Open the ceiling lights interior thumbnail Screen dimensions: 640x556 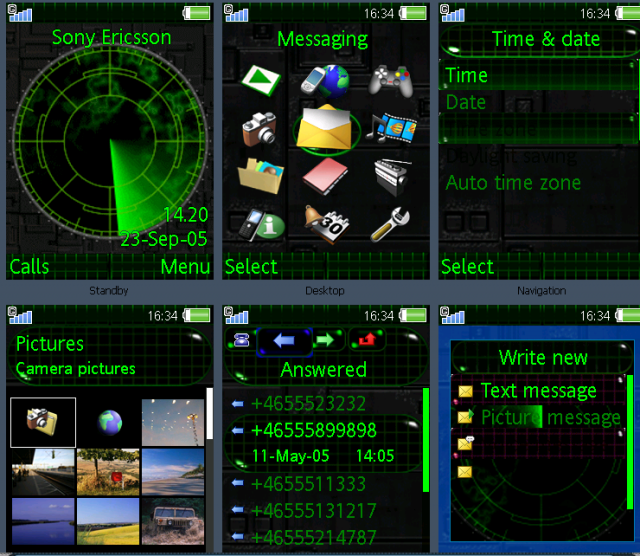[173, 422]
